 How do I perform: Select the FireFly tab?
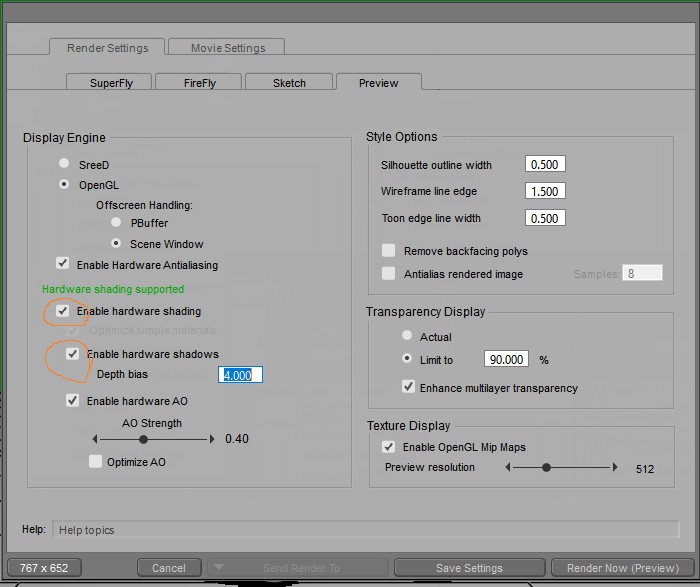pyautogui.click(x=200, y=83)
